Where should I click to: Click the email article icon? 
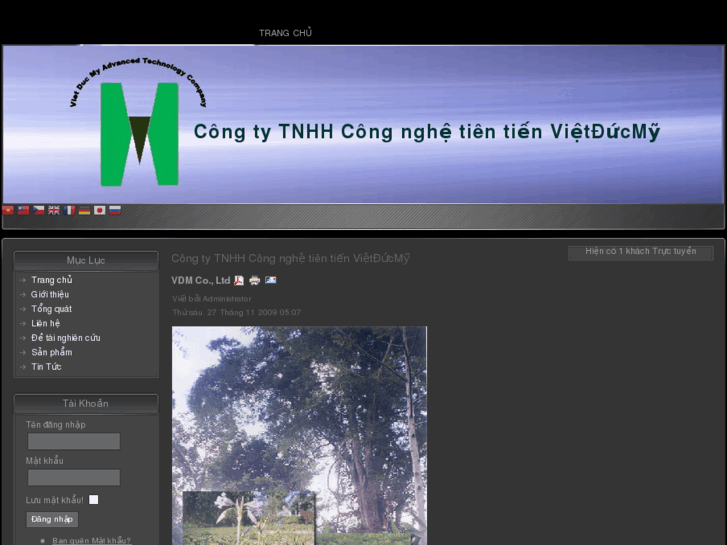click(271, 280)
